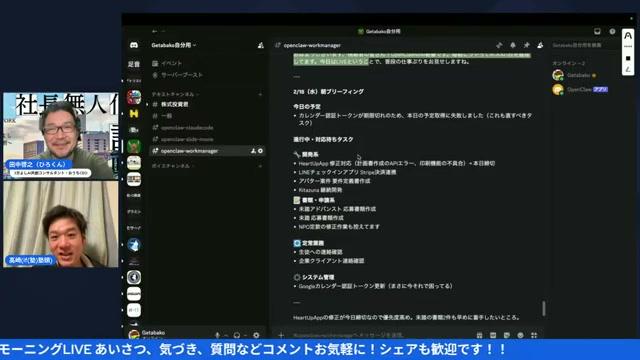Open headphone output options dropdown arrow
Image resolution: width=640 pixels, height=360 pixels.
(x=245, y=336)
